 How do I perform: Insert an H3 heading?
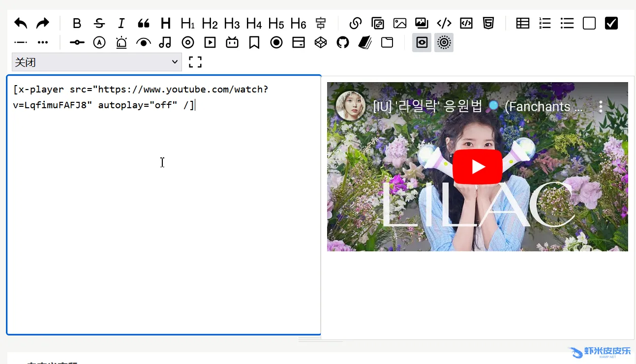pos(232,23)
